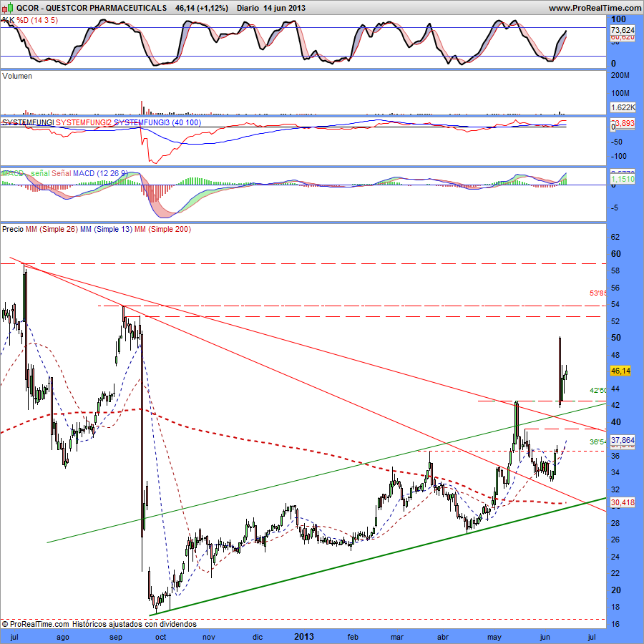Click the (40 100) indicator parameters
644x644 pixels.
pos(187,122)
